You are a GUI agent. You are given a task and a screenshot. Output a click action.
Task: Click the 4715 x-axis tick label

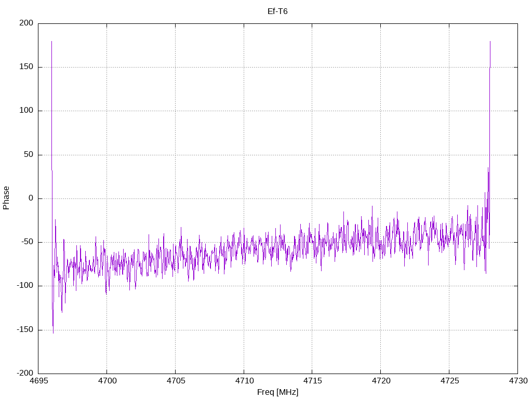tap(312, 381)
